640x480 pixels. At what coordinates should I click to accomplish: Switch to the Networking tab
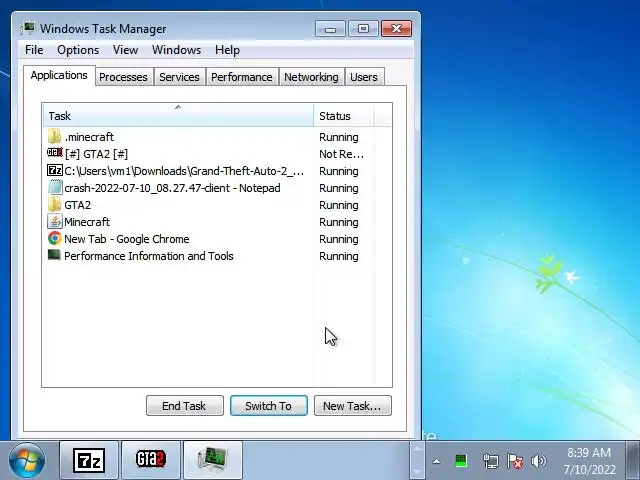(x=311, y=77)
